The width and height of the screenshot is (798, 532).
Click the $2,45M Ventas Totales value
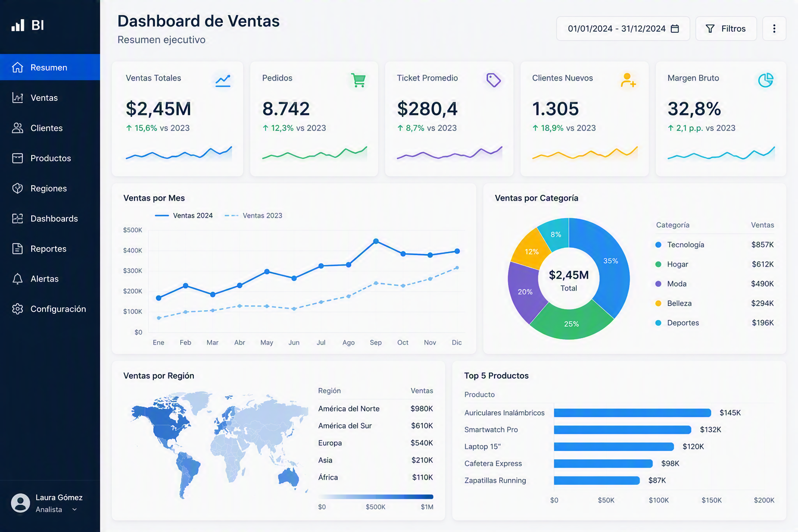point(158,109)
